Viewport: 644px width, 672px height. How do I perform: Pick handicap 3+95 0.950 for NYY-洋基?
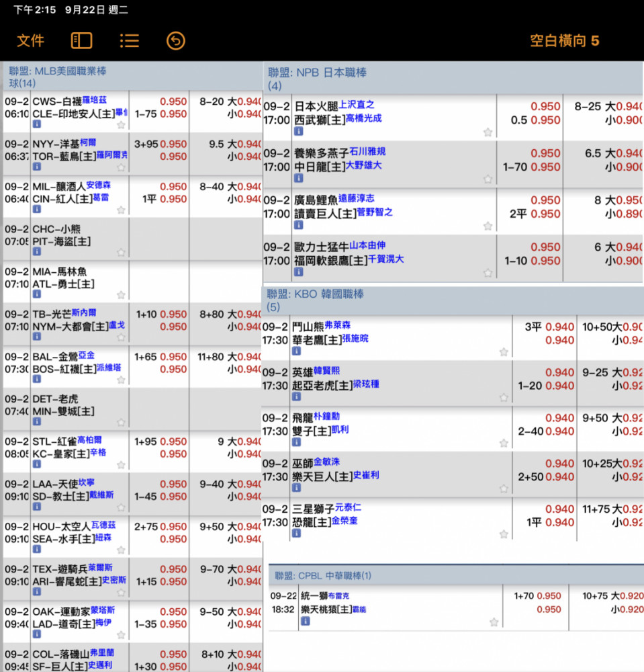pyautogui.click(x=160, y=144)
